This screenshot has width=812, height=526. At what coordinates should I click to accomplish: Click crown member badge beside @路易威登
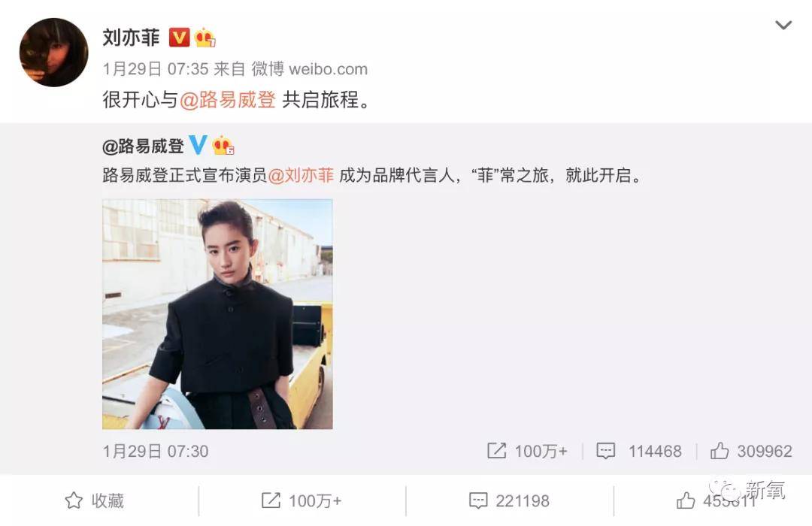pyautogui.click(x=223, y=146)
